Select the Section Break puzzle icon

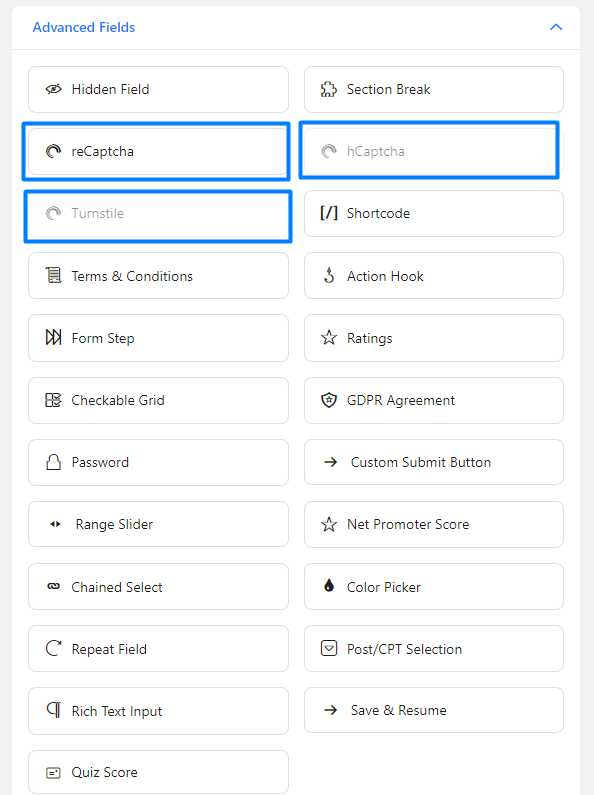pos(328,89)
